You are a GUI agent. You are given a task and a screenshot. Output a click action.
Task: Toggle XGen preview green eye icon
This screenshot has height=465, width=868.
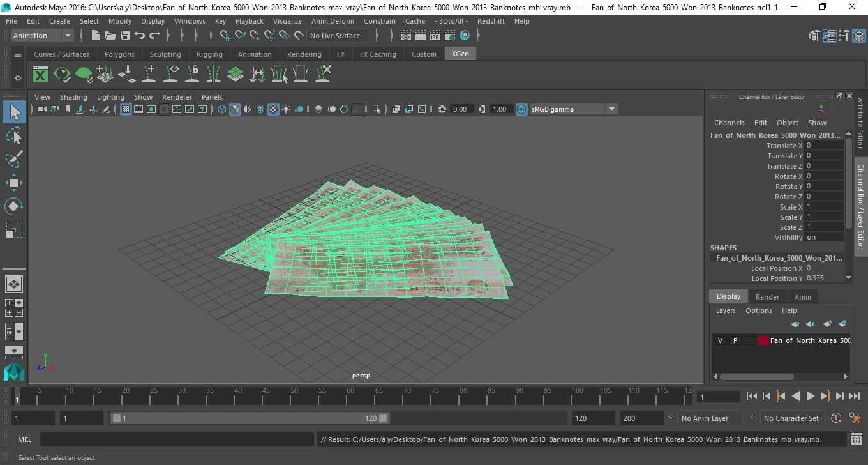click(62, 75)
